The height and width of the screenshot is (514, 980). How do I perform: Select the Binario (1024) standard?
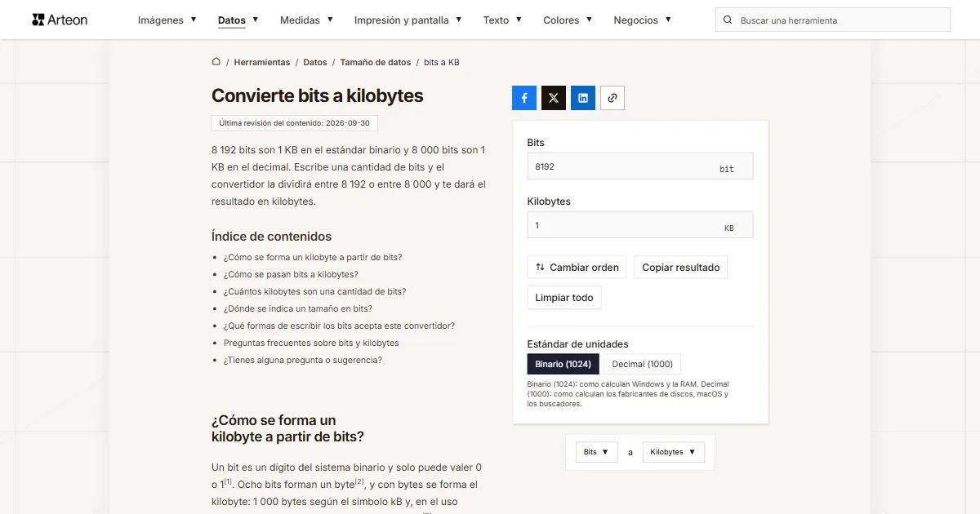click(x=563, y=364)
